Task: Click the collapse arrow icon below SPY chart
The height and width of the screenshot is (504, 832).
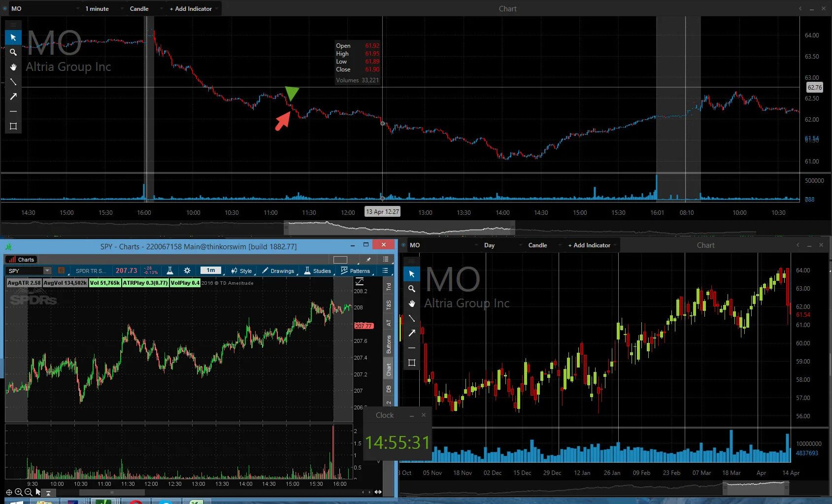Action: click(48, 493)
